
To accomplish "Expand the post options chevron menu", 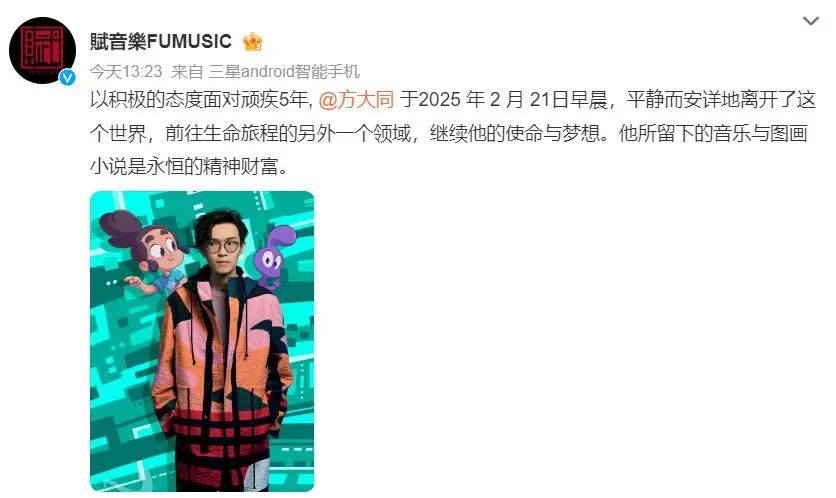I will point(810,21).
